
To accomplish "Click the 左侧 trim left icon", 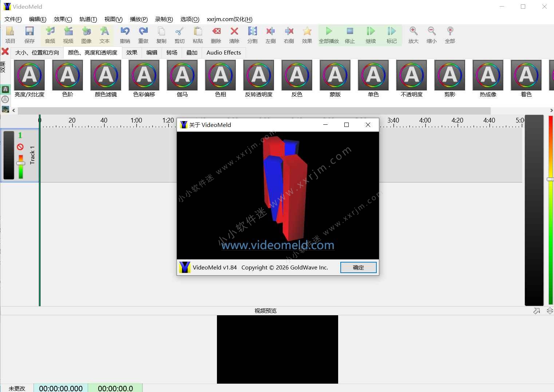I will click(270, 35).
